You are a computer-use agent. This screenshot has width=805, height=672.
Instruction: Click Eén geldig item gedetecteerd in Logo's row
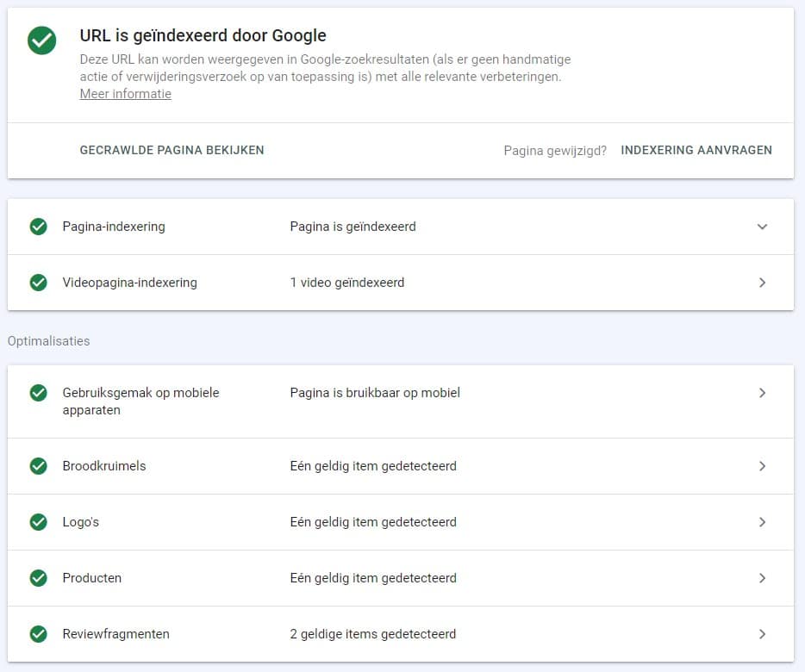[373, 522]
